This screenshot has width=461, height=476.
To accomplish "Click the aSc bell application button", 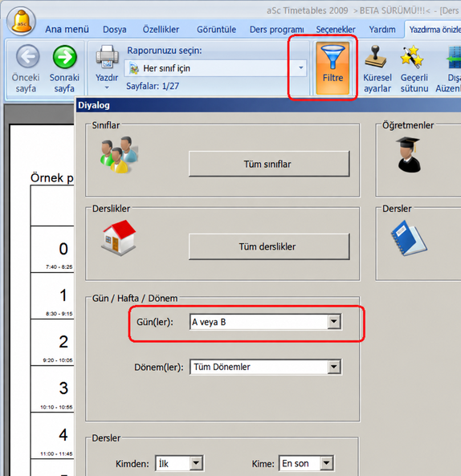I will 21,21.
